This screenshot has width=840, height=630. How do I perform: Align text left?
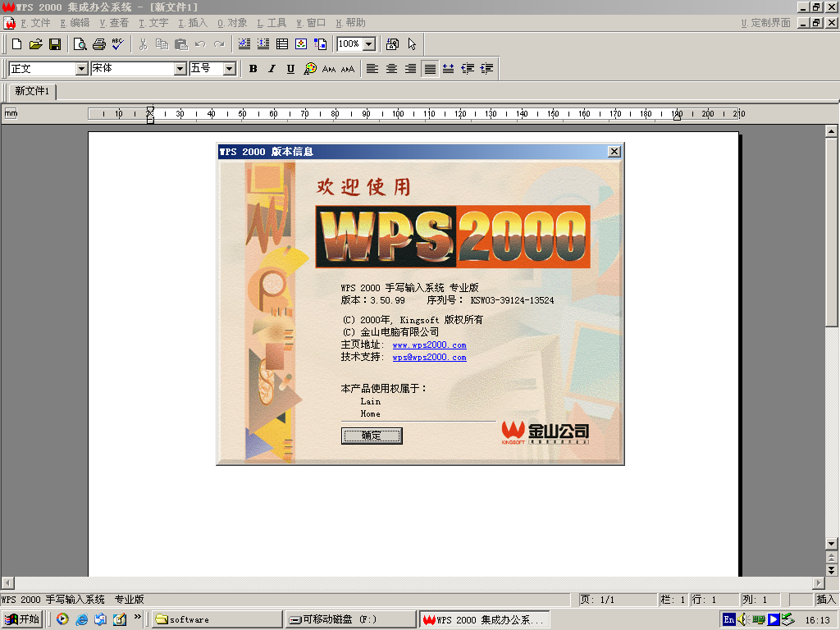pyautogui.click(x=372, y=69)
